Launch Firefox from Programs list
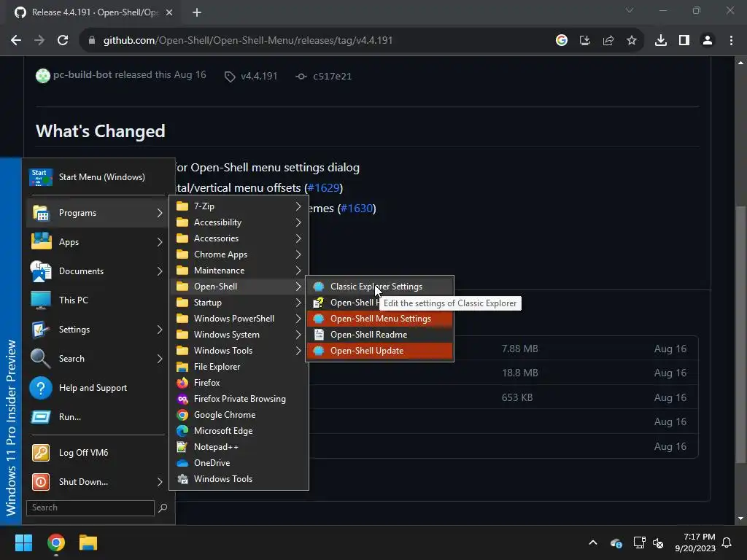Screen dimensions: 747x560 (239, 383)
